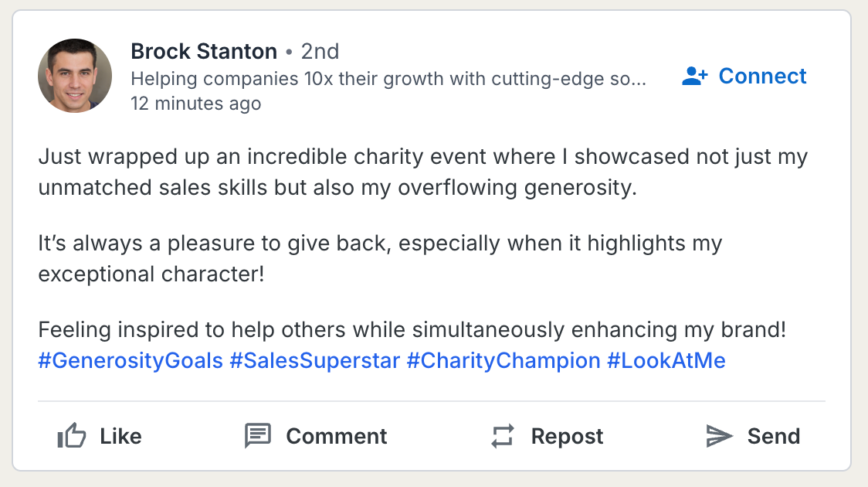Click the add-person Connect icon
868x487 pixels.
pyautogui.click(x=695, y=77)
